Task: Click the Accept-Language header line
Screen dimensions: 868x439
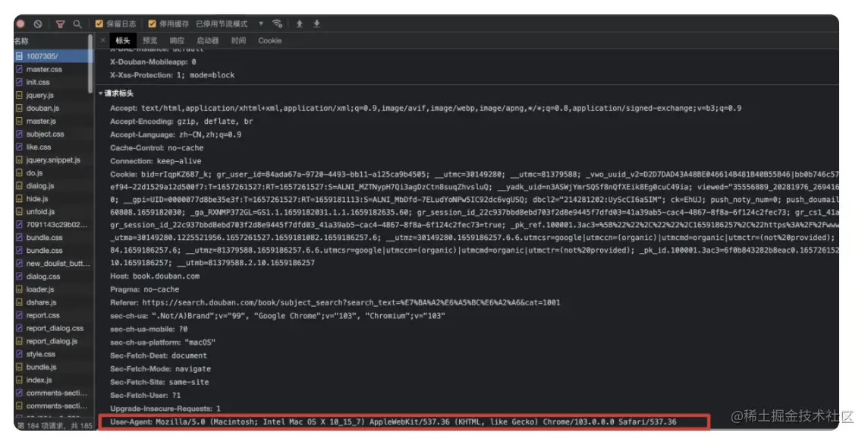Action: click(x=175, y=134)
